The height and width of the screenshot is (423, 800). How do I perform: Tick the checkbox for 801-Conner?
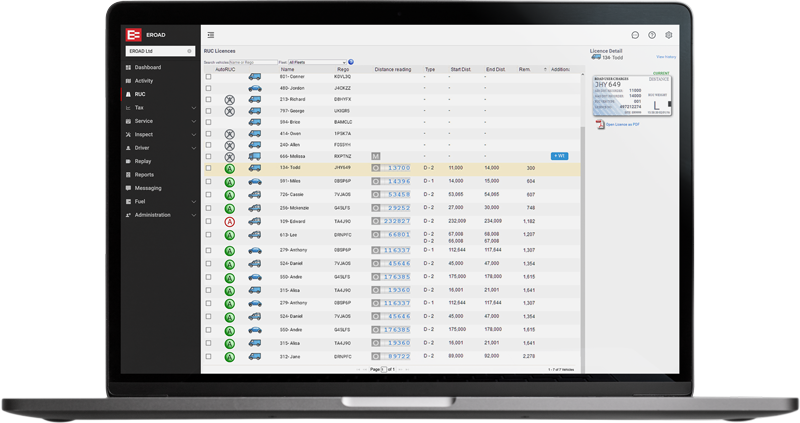208,77
